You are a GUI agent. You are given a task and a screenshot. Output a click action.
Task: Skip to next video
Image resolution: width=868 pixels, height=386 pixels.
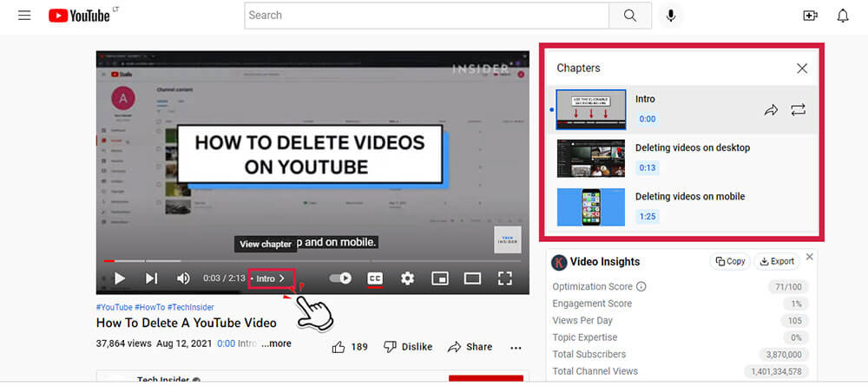point(151,278)
